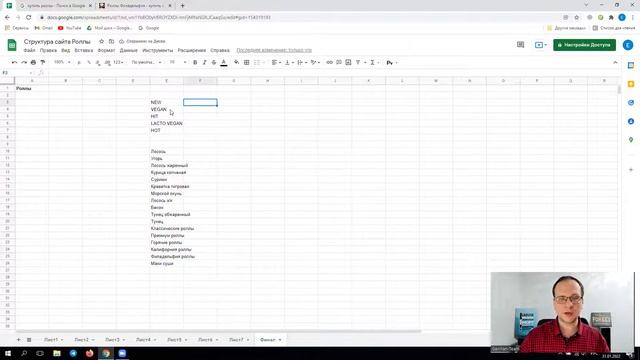Screen dimensions: 640x360
Task: Click the add-ons plus in side panel
Action: click(631, 169)
